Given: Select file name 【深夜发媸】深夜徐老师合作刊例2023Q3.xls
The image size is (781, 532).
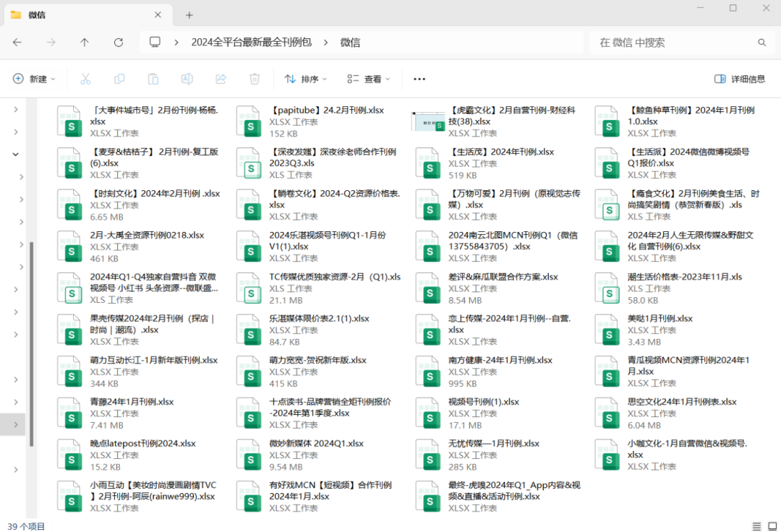Looking at the screenshot, I should (x=333, y=158).
